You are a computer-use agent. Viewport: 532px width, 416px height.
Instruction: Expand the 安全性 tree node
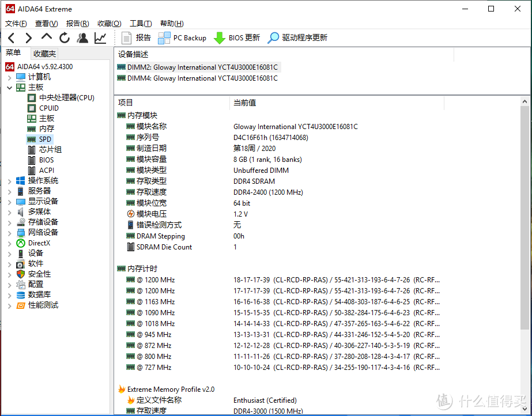click(x=9, y=275)
